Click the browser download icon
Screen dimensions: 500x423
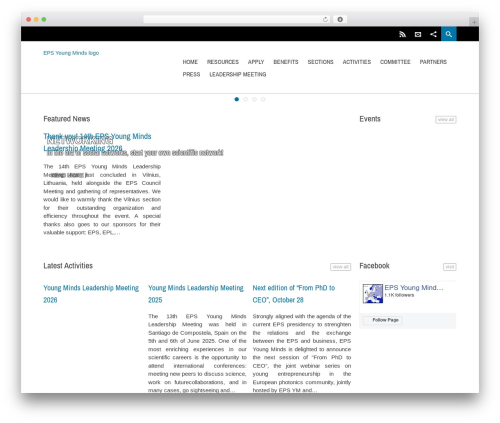pyautogui.click(x=340, y=19)
